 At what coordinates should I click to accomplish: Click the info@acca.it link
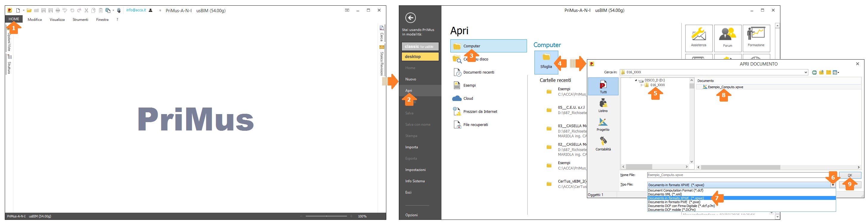(136, 10)
